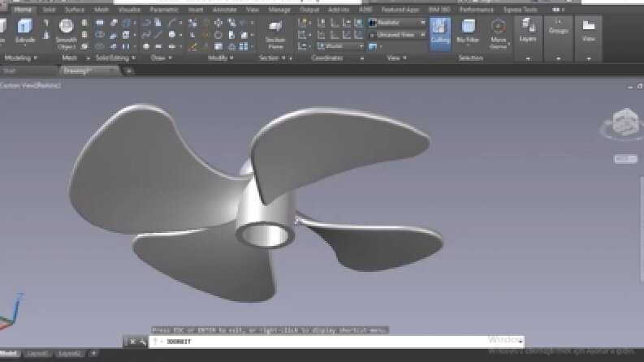Click the Custom View Realistic viewport label
Screen dimensions: 644x362
click(30, 85)
